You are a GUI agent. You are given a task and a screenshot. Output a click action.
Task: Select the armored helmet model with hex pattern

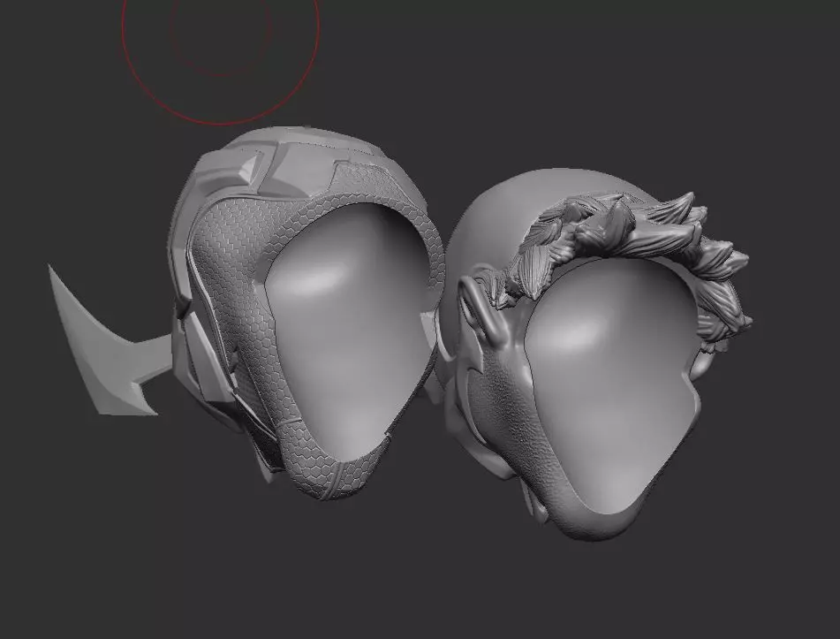tap(308, 314)
